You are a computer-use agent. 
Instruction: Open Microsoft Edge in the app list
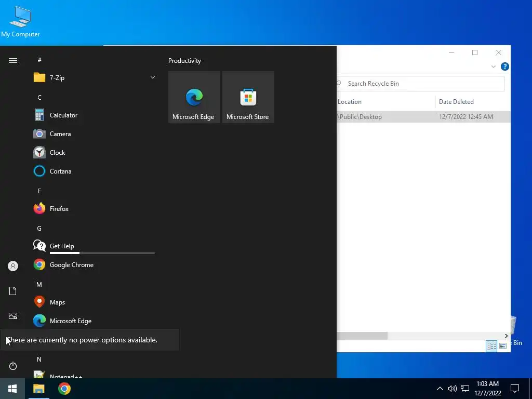coord(94,321)
